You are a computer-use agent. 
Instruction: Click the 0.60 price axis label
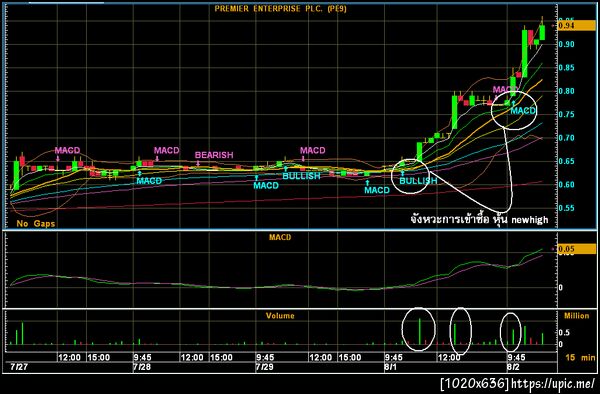pyautogui.click(x=566, y=185)
